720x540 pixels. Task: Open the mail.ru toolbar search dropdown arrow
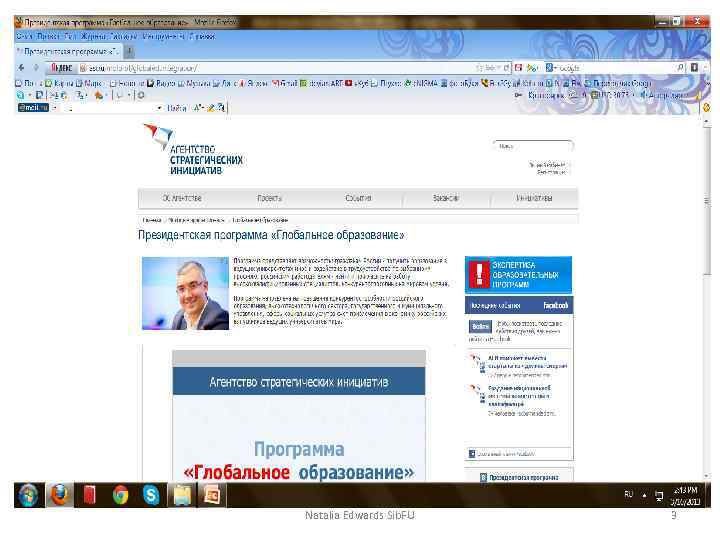pyautogui.click(x=159, y=108)
